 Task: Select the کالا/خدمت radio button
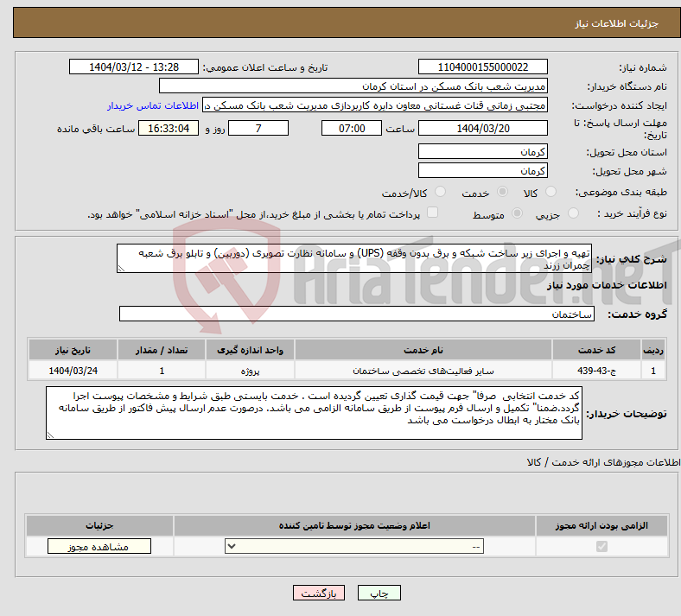click(x=441, y=192)
